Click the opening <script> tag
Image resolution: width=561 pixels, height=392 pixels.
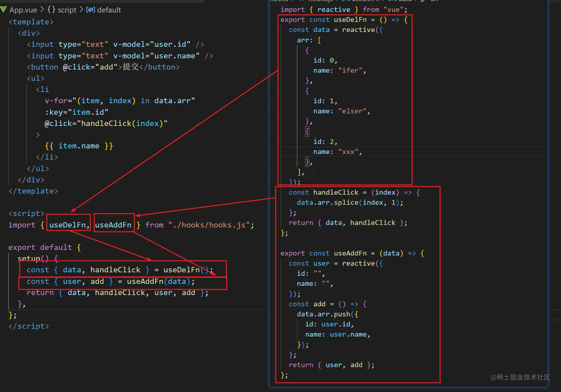coord(27,213)
